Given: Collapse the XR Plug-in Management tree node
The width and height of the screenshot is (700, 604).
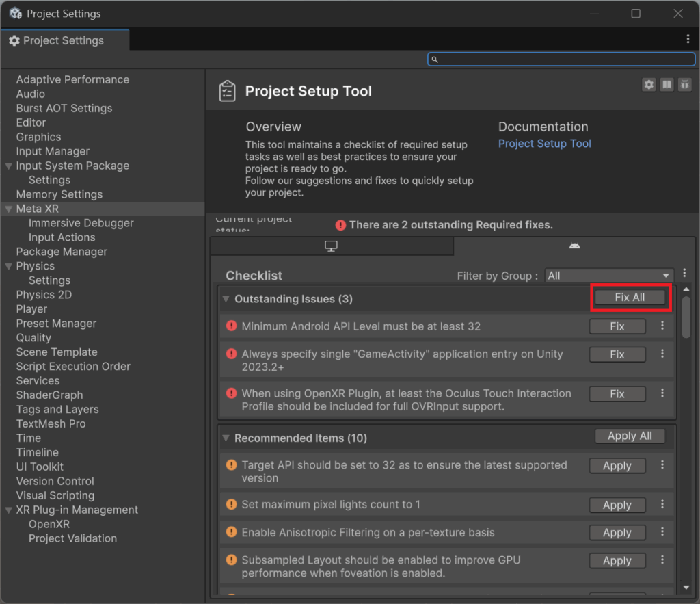Looking at the screenshot, I should (x=8, y=510).
